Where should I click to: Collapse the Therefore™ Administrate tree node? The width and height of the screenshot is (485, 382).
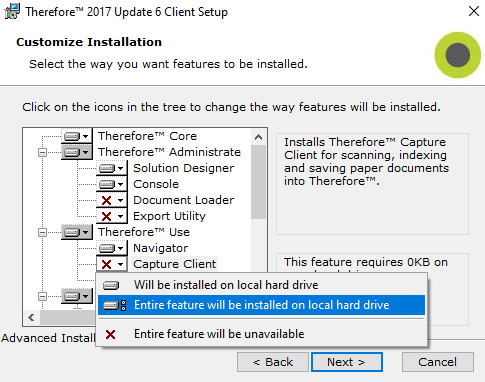tap(42, 153)
